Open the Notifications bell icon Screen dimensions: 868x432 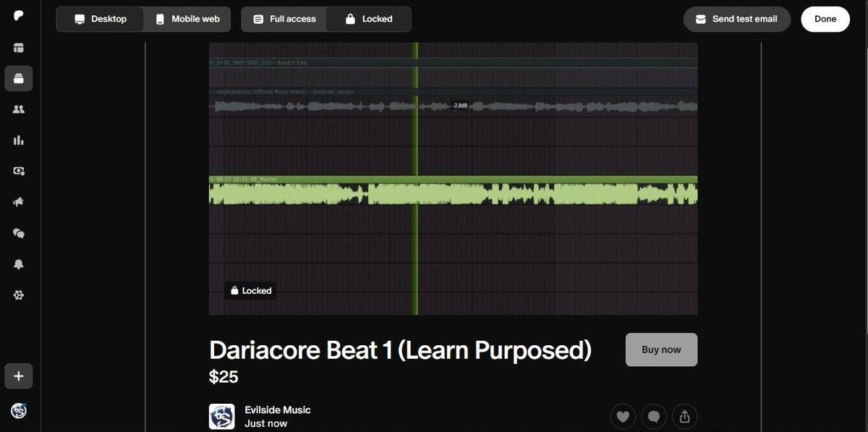point(19,265)
